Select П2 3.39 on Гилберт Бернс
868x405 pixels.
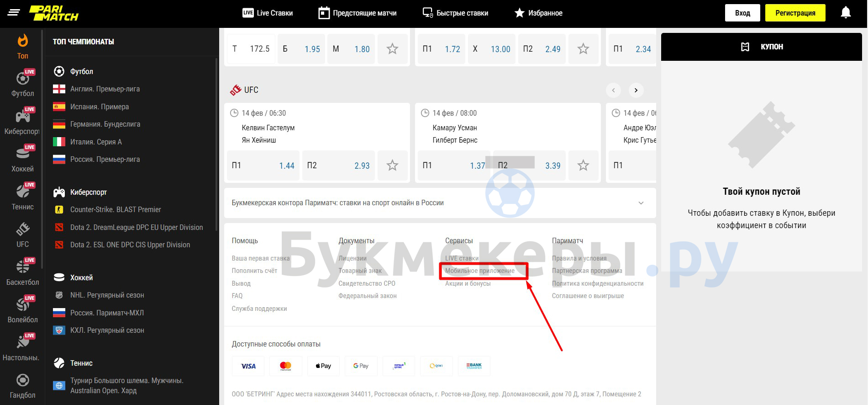529,165
